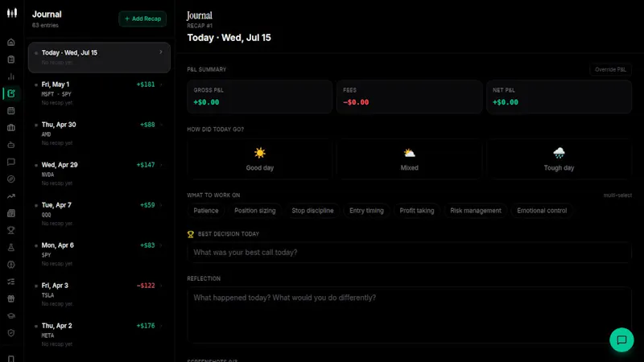Open the brain icon in sidebar

11,265
